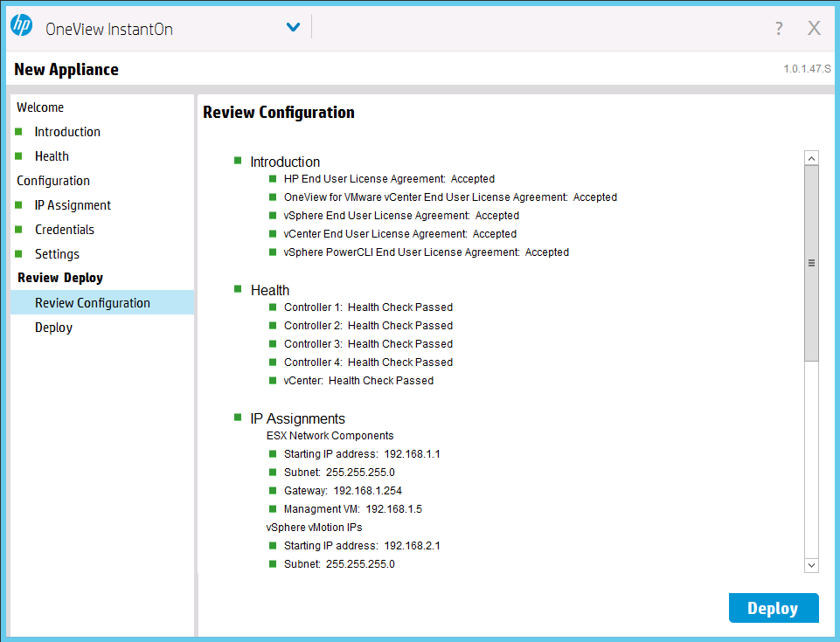Click the vertical scrollbar thumb

(811, 263)
